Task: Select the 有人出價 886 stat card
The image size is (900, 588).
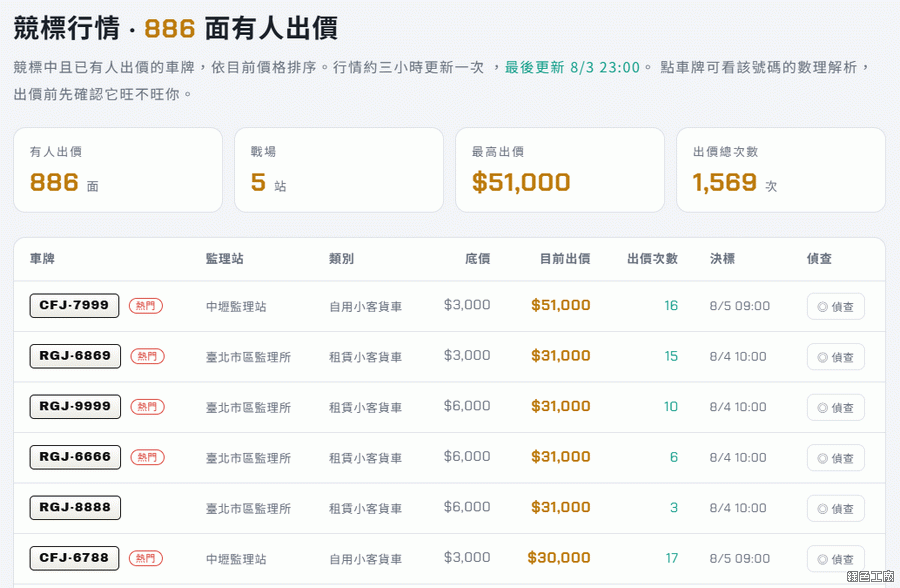Action: coord(118,170)
